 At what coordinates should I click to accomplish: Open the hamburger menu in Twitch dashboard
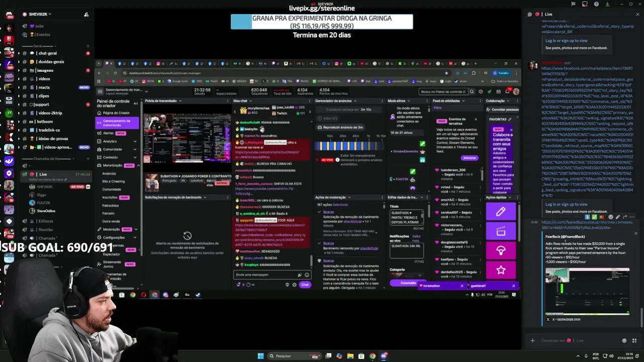[100, 92]
